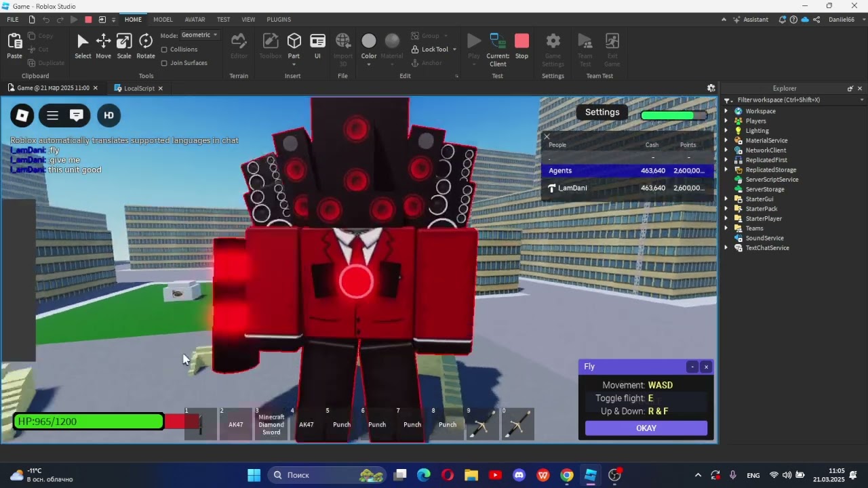Click the Filter workspace search field
The image size is (868, 488).
pos(794,100)
